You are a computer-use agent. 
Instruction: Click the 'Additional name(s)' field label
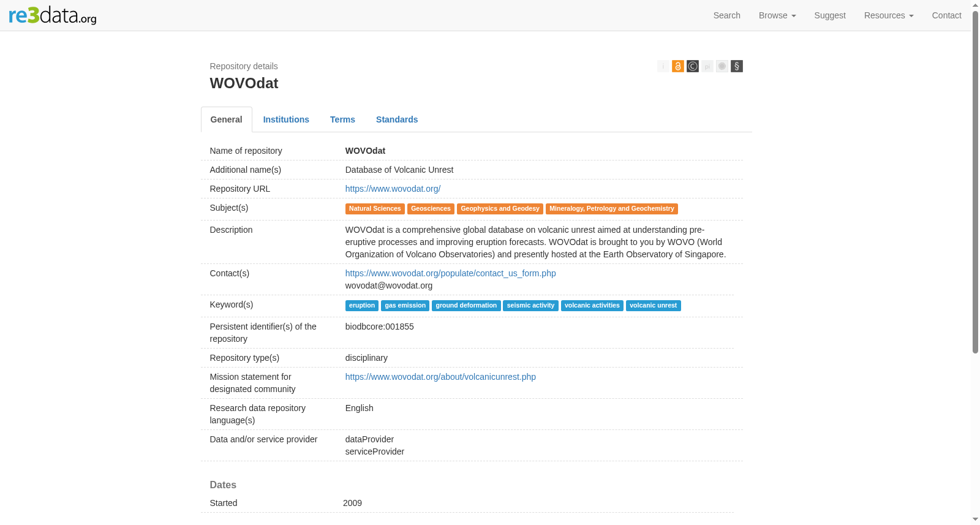(x=246, y=170)
